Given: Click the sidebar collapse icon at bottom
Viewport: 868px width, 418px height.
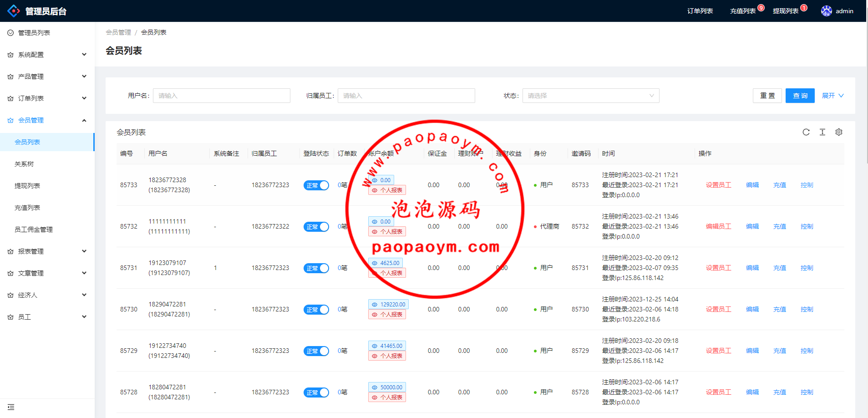Looking at the screenshot, I should pos(11,407).
